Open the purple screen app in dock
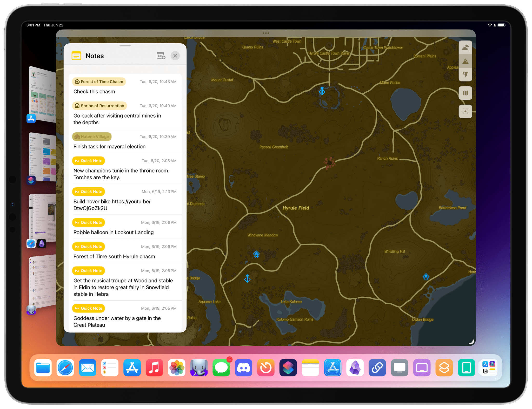The image size is (532, 409). click(x=422, y=368)
